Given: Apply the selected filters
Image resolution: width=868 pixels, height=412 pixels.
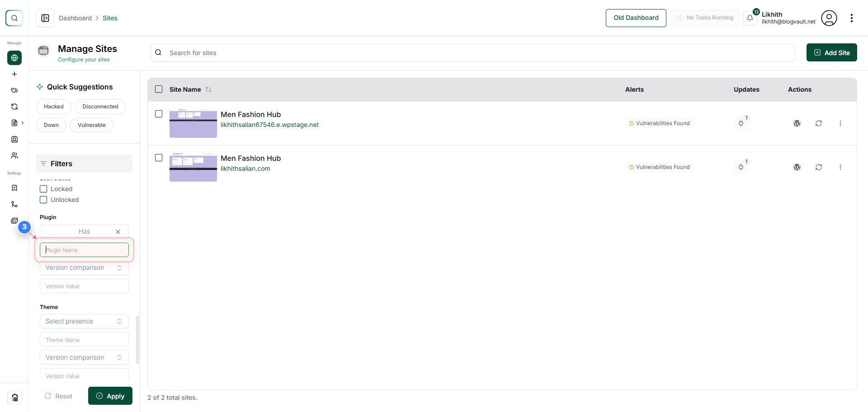Looking at the screenshot, I should pos(110,396).
